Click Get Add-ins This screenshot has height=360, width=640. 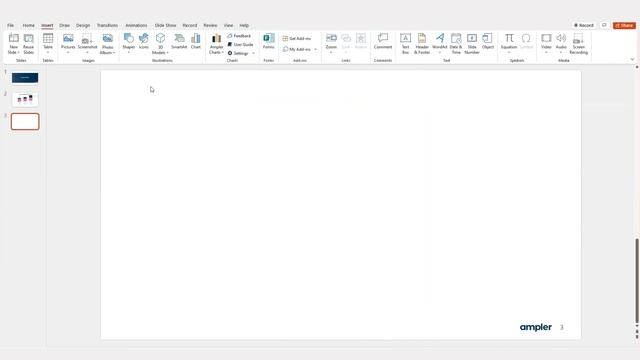[x=297, y=38]
